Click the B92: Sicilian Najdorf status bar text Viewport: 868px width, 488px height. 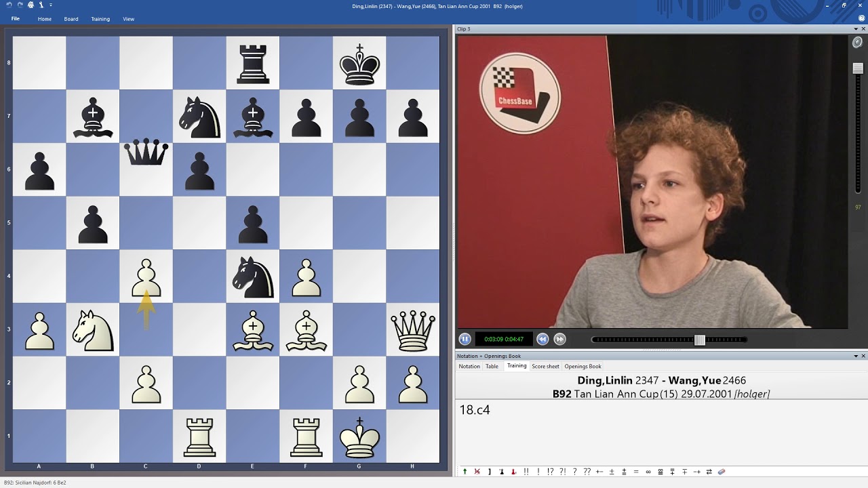[35, 483]
